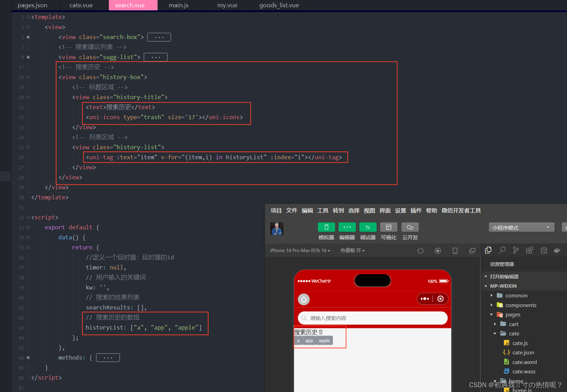
Task: Click the phone device preview icon
Action: click(455, 251)
